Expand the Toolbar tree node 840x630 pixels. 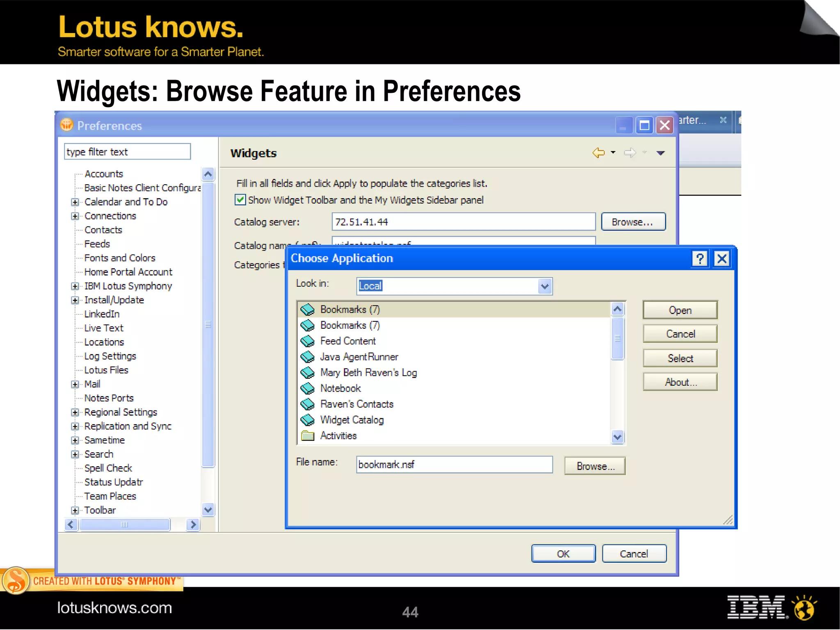[x=75, y=510]
